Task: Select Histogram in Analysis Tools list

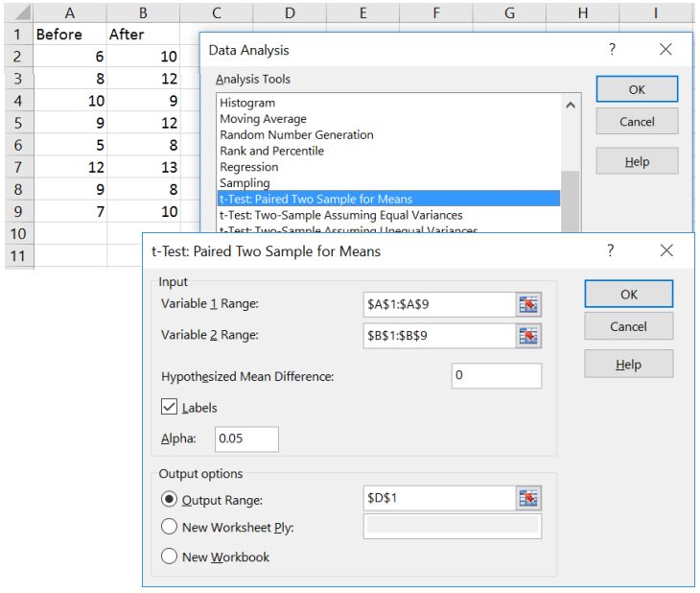Action: click(388, 103)
